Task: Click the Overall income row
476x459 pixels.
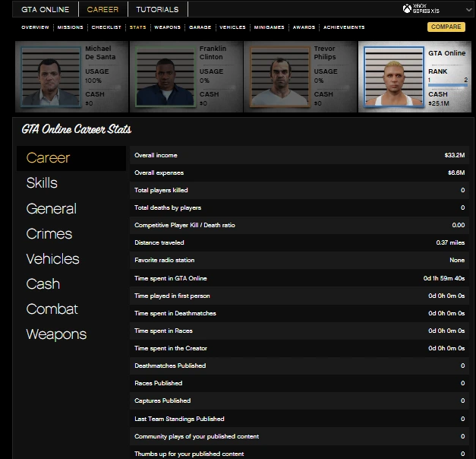Action: click(x=299, y=155)
